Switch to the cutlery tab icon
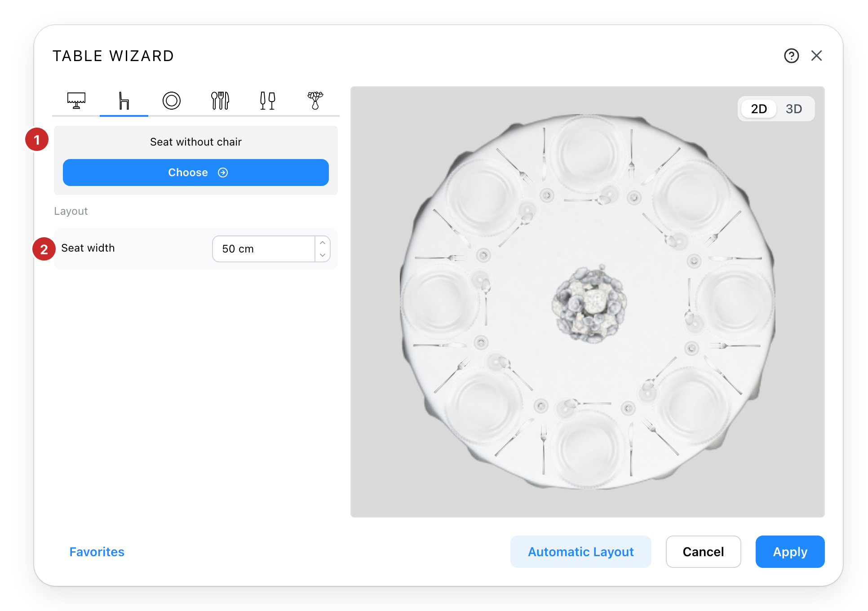This screenshot has width=868, height=611. click(x=220, y=101)
